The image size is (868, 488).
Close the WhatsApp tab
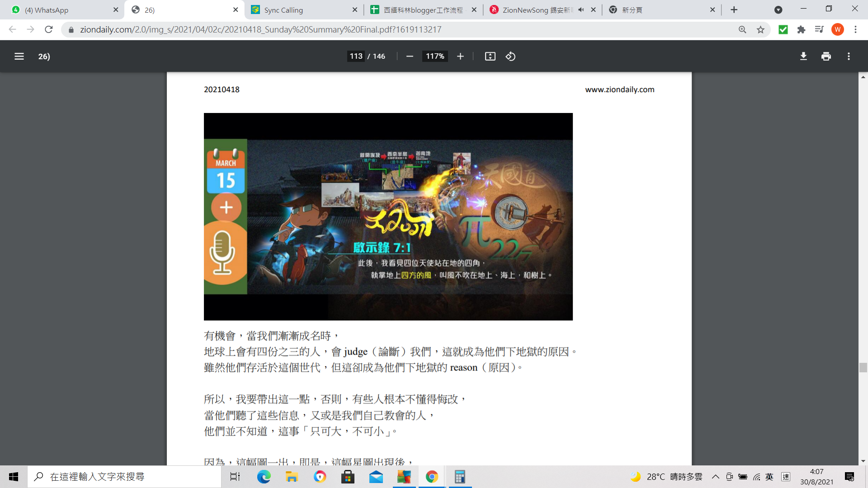pos(116,10)
